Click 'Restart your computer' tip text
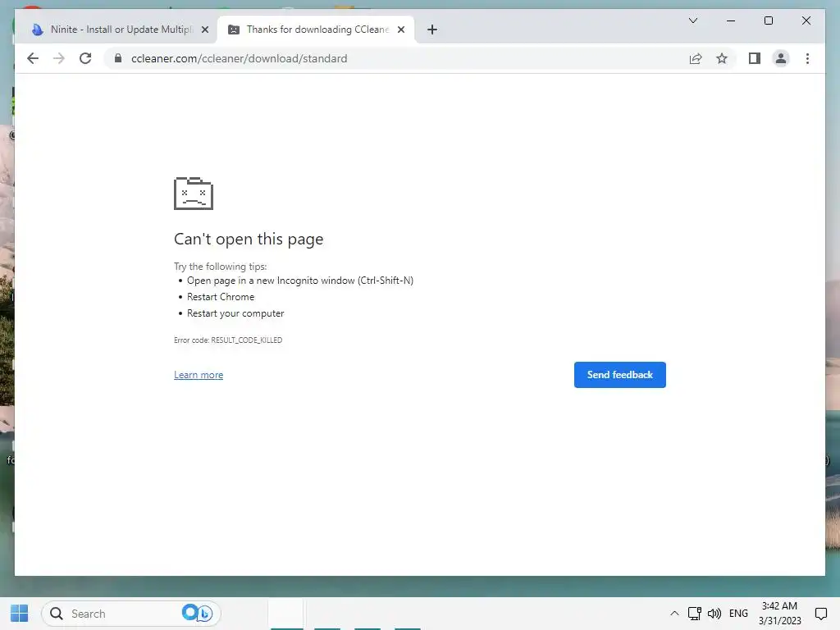This screenshot has height=630, width=840. pos(235,313)
